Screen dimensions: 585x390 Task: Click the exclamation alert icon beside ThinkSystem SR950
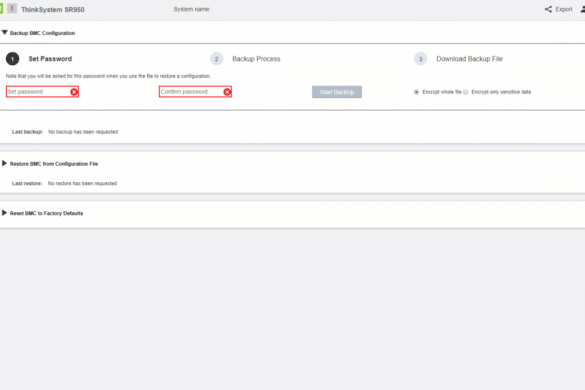pos(12,8)
